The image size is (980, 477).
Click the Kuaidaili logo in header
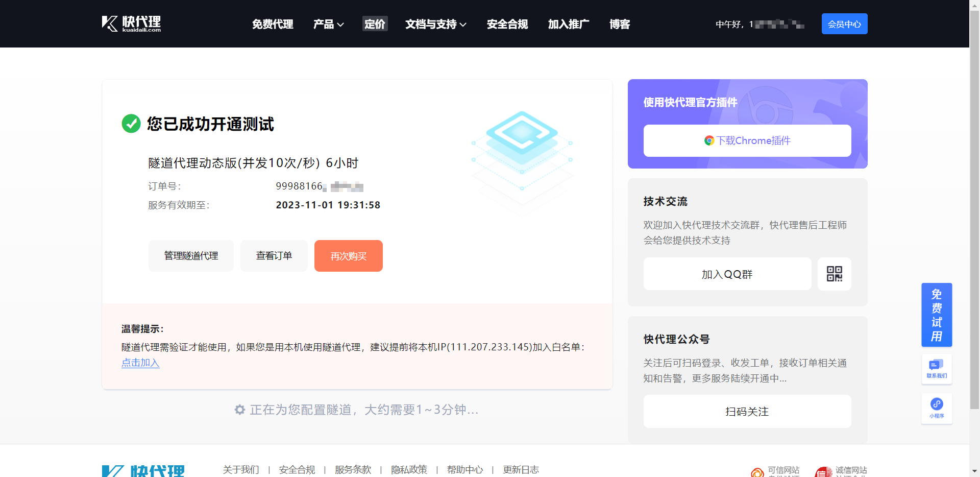click(131, 23)
